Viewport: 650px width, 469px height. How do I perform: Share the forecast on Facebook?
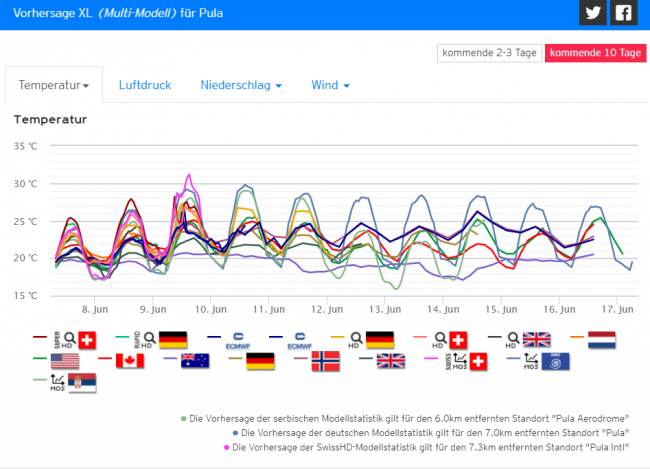[623, 12]
